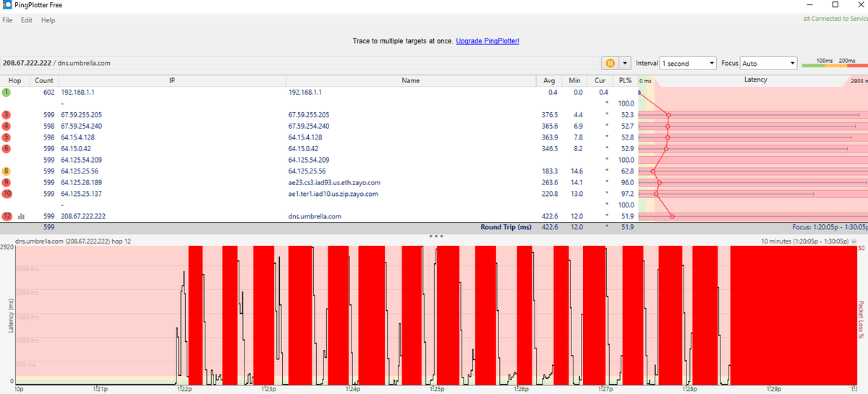Select hop 4 red circle icon
This screenshot has height=394, width=868.
pos(6,126)
